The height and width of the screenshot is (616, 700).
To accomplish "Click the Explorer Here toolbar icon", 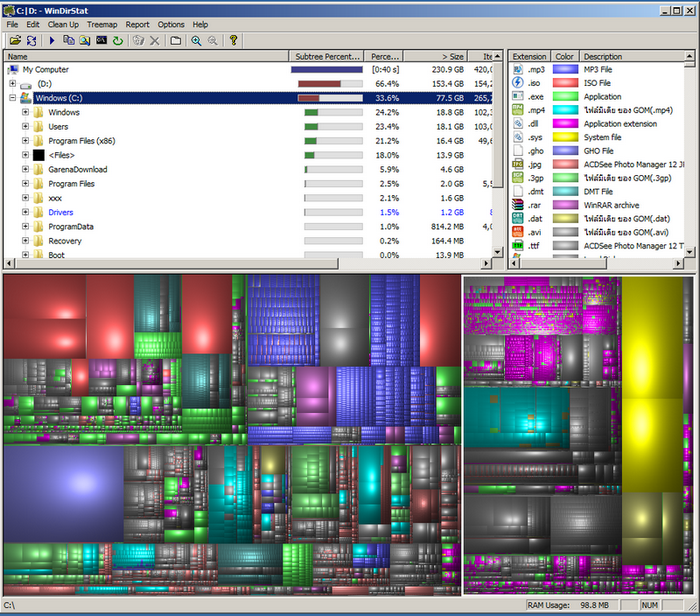I will point(85,40).
